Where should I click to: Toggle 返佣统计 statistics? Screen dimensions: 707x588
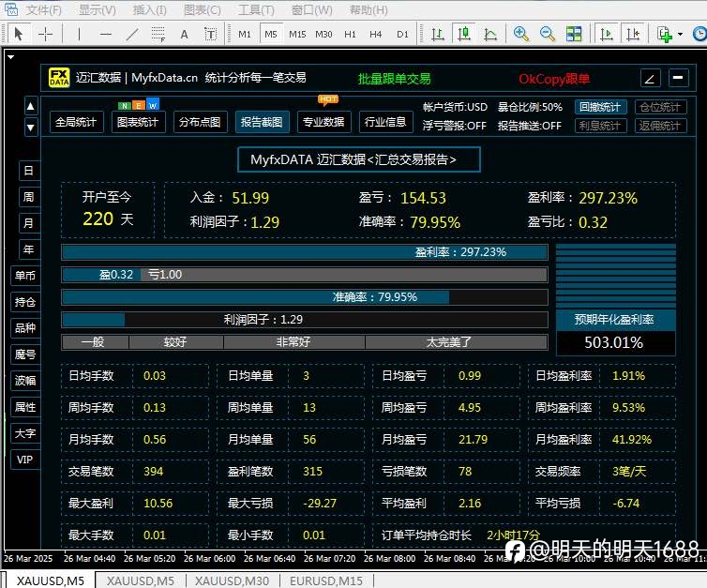pyautogui.click(x=660, y=126)
